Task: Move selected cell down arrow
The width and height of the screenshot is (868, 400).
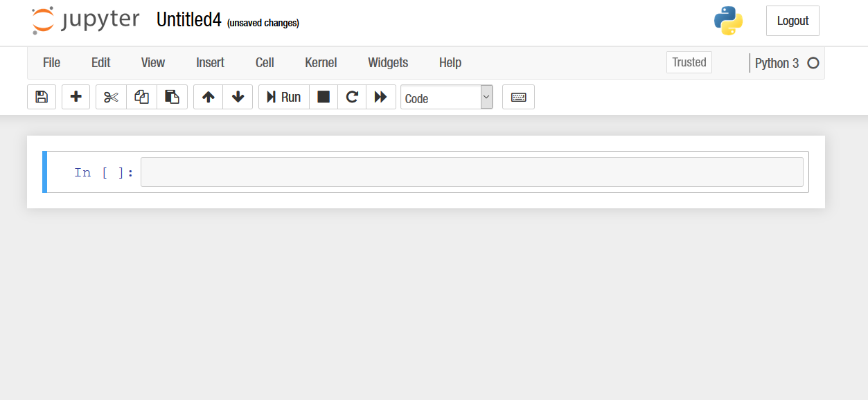Action: [x=238, y=97]
